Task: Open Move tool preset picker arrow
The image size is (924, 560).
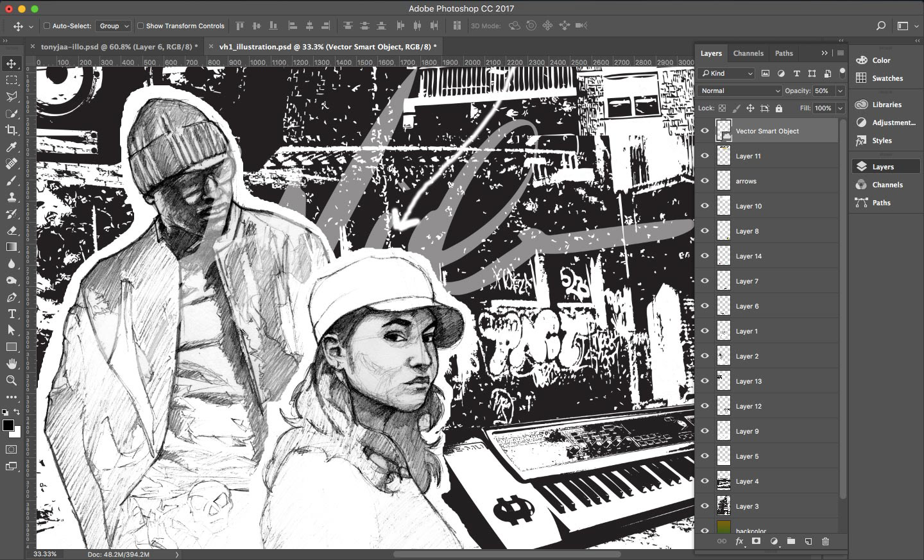Action: (31, 26)
